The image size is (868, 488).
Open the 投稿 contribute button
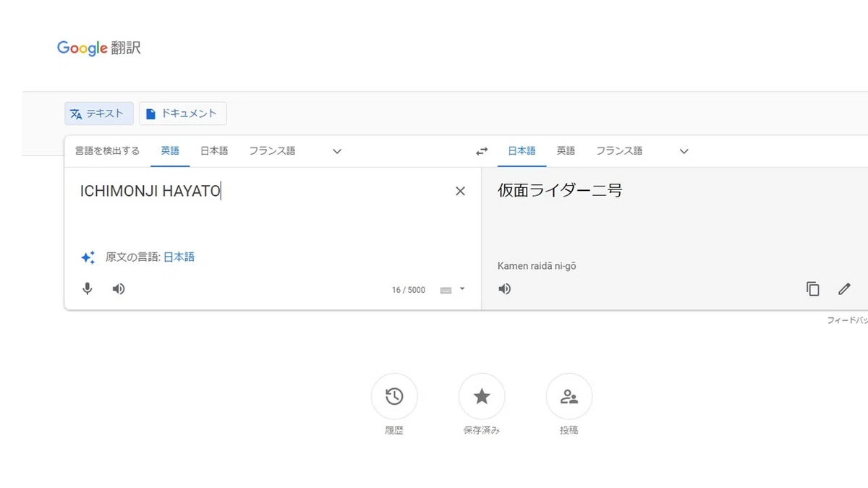[x=569, y=396]
